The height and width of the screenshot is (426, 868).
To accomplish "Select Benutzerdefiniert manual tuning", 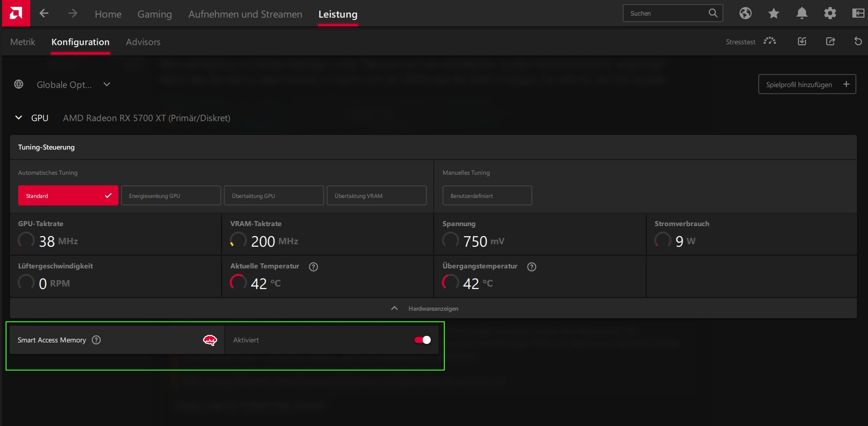I will (x=487, y=195).
